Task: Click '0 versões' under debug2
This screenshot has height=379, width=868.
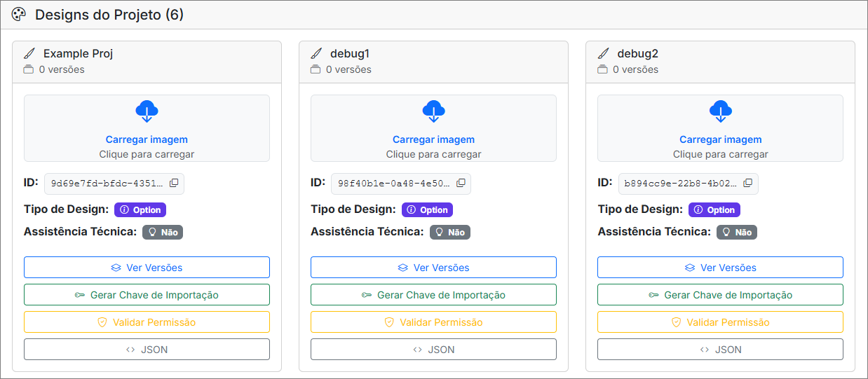Action: click(635, 69)
